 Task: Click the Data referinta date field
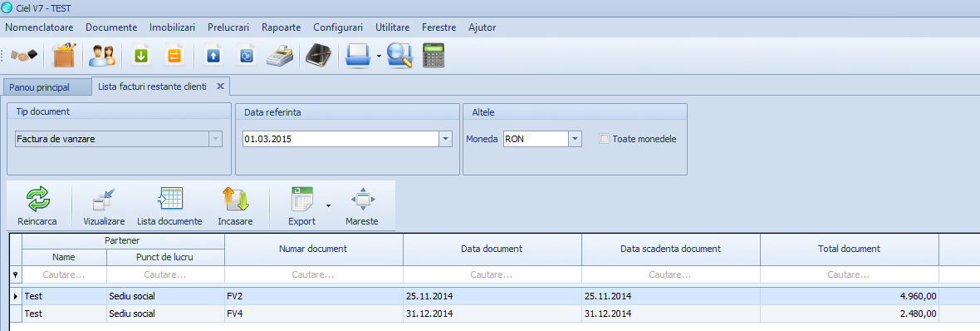coord(340,139)
